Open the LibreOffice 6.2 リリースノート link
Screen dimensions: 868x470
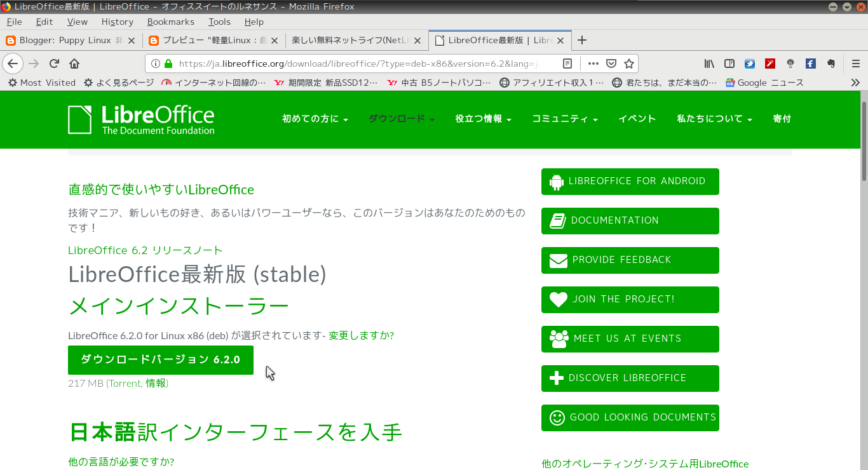click(x=146, y=250)
